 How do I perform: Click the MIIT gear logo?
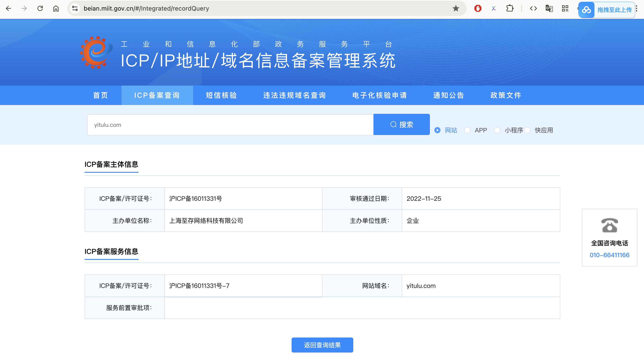(x=96, y=53)
